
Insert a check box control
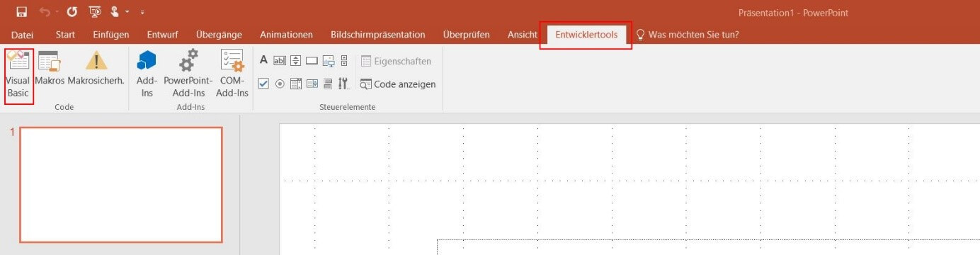263,84
